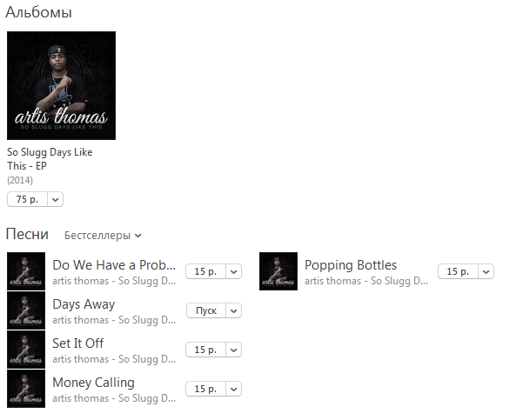Screen dimensions: 516x420
Task: Buy the album for 75 р.
Action: (x=27, y=199)
